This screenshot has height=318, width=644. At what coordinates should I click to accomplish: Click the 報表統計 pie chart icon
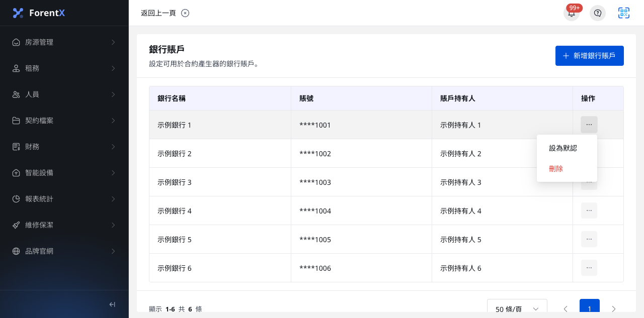click(x=16, y=199)
